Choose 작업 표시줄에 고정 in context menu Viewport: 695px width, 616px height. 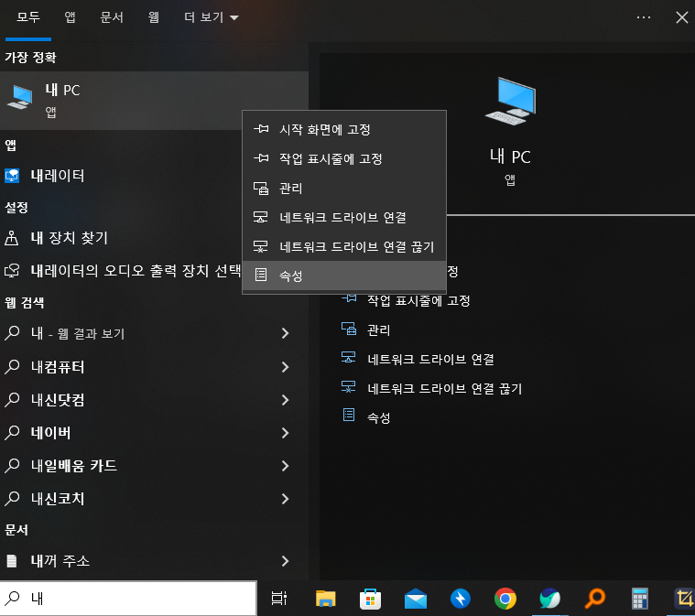344,158
